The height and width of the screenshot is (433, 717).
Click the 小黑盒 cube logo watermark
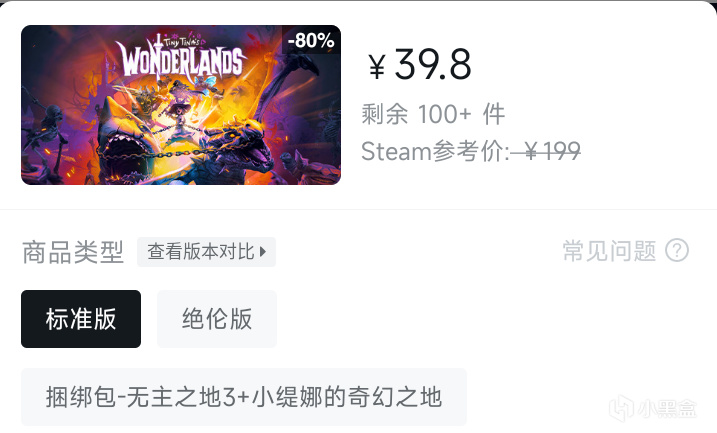pos(621,408)
